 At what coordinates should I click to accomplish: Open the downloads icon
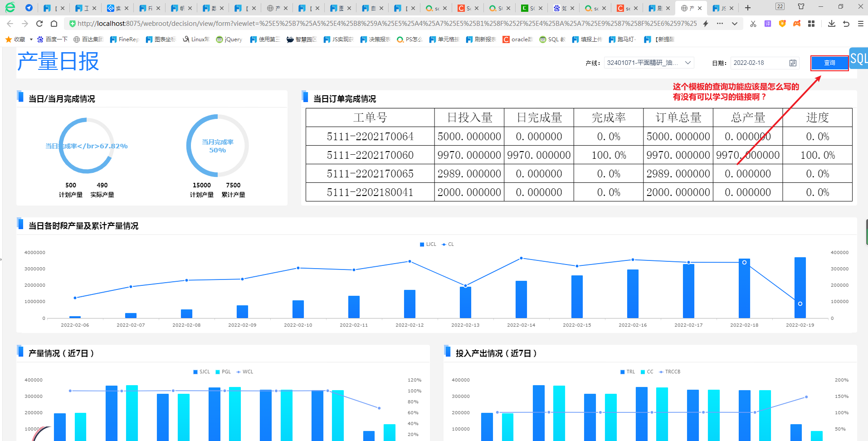point(832,24)
